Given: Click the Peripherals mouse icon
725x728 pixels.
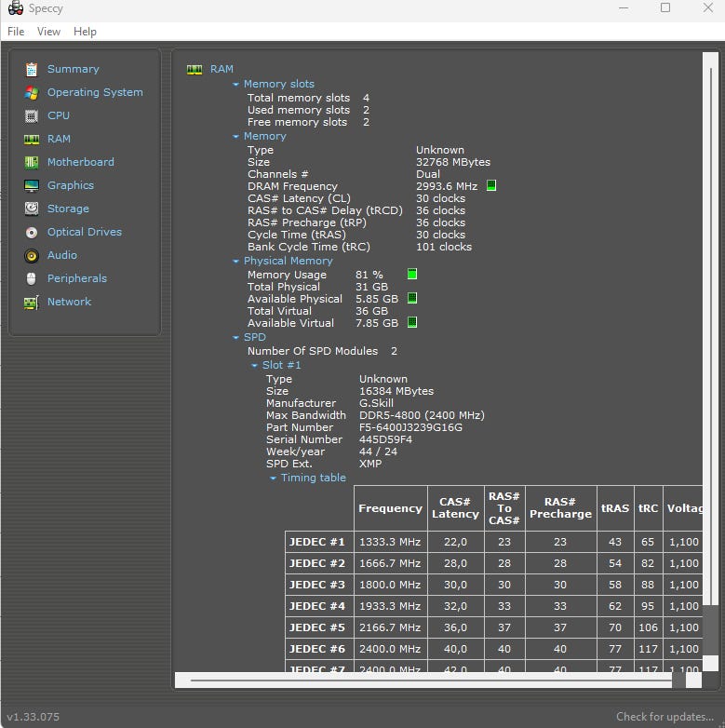Looking at the screenshot, I should point(32,278).
